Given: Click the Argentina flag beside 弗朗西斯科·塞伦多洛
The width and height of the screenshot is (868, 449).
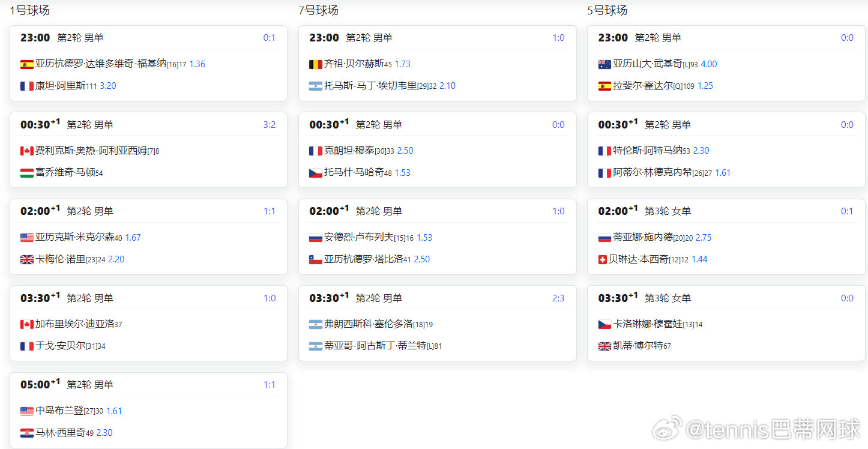Looking at the screenshot, I should click(x=316, y=324).
